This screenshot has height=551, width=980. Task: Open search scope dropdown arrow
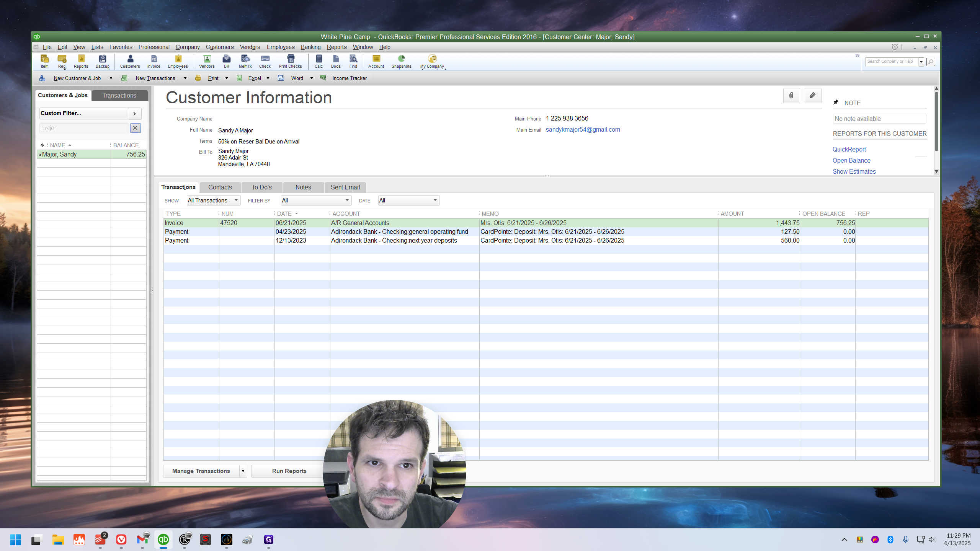(921, 62)
